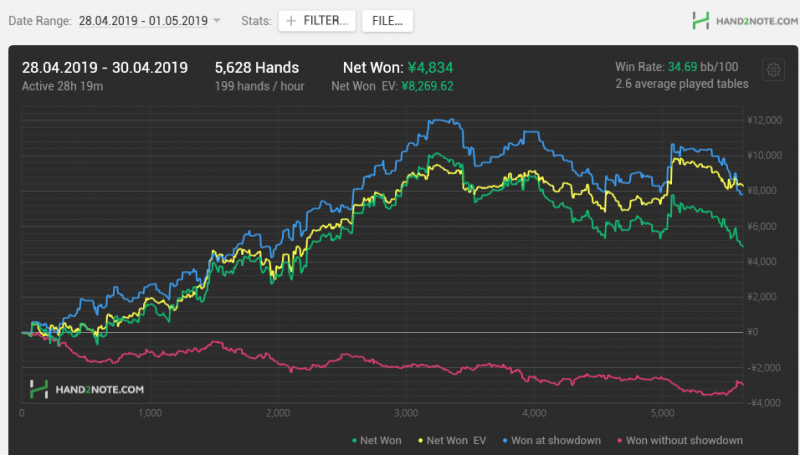
Task: Open the 28.04.2019 - 01.05.2019 date range selector
Action: click(x=144, y=20)
